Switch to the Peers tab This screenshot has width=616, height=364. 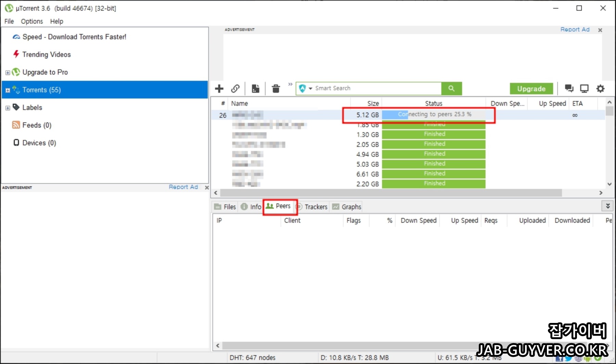coord(279,206)
